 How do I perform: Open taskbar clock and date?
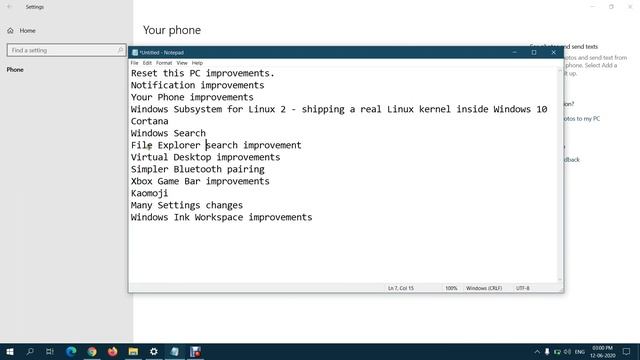(x=602, y=352)
